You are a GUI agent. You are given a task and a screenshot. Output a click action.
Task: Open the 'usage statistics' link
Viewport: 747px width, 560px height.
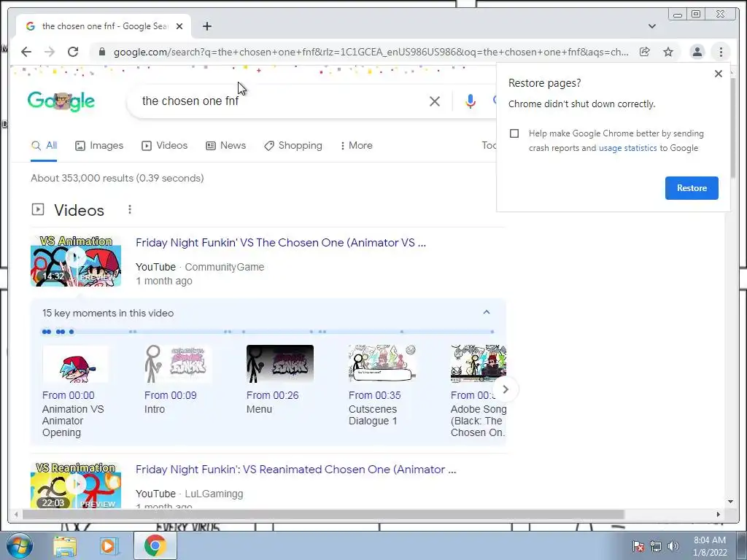click(x=627, y=148)
